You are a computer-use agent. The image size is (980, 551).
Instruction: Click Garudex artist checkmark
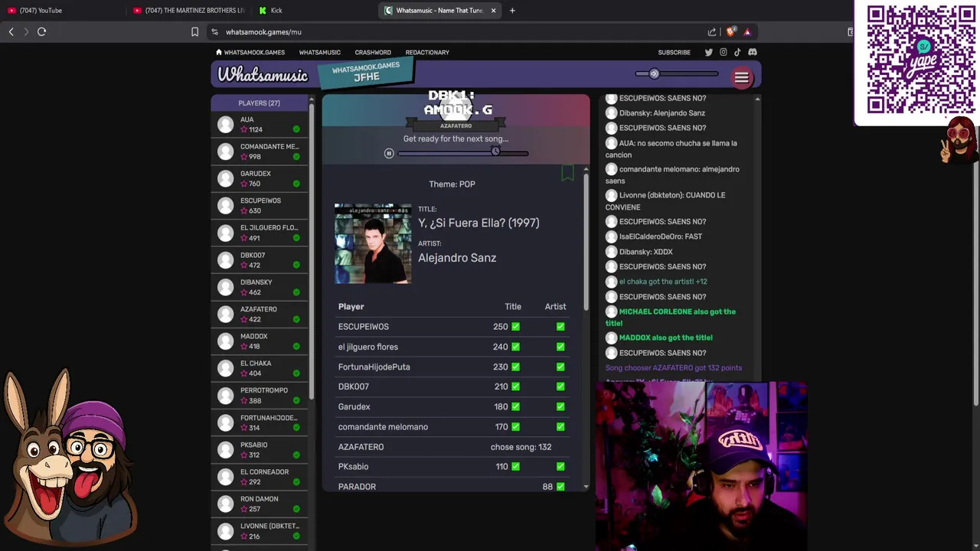pos(560,406)
